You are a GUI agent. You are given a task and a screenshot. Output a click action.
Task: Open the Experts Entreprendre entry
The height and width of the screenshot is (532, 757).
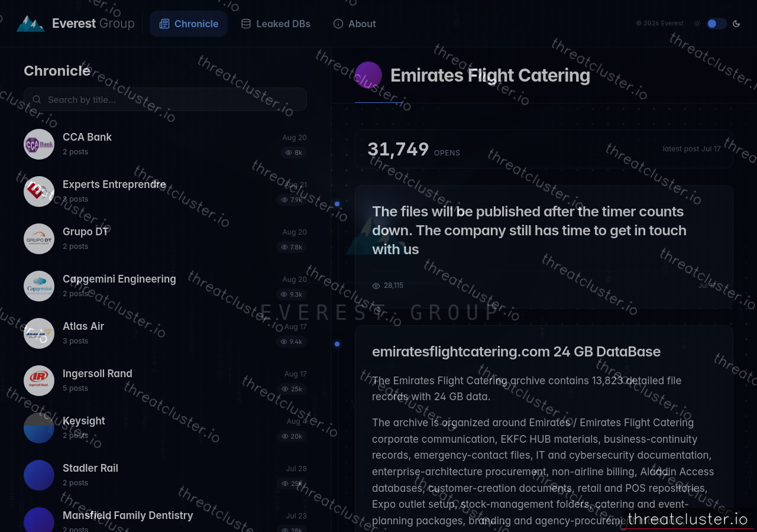click(165, 192)
